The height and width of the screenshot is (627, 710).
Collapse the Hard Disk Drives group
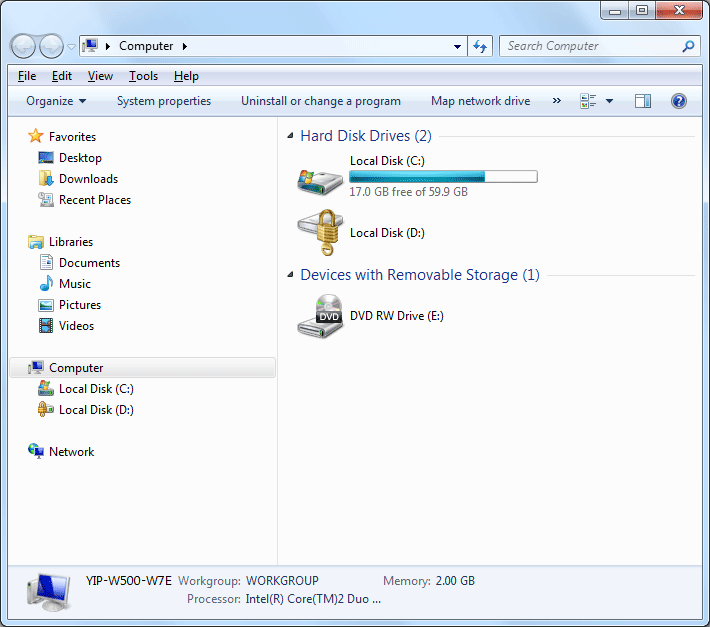coord(290,135)
